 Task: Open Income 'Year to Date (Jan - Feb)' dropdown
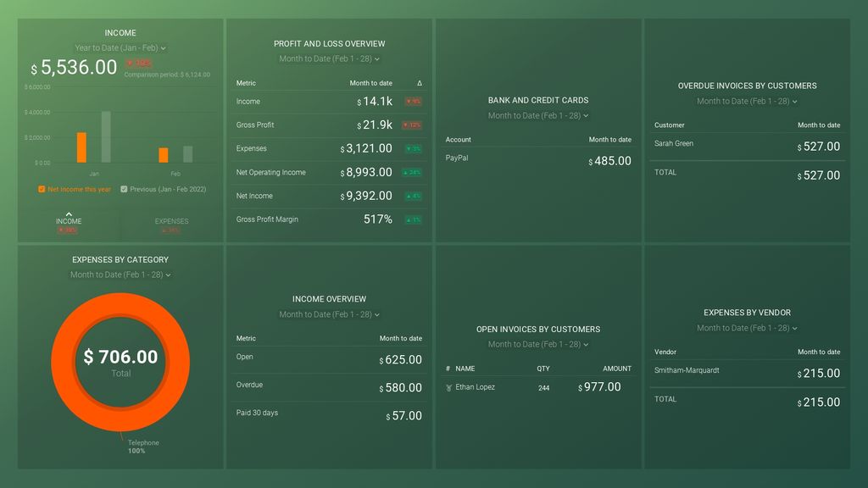120,48
